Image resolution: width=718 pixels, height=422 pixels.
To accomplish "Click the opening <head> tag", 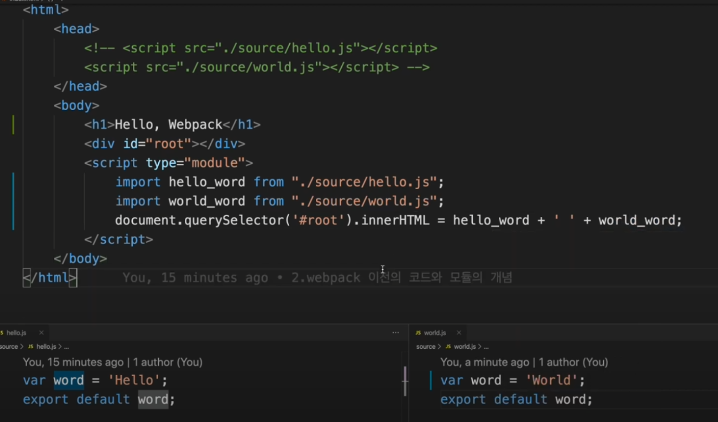I will tap(76, 29).
